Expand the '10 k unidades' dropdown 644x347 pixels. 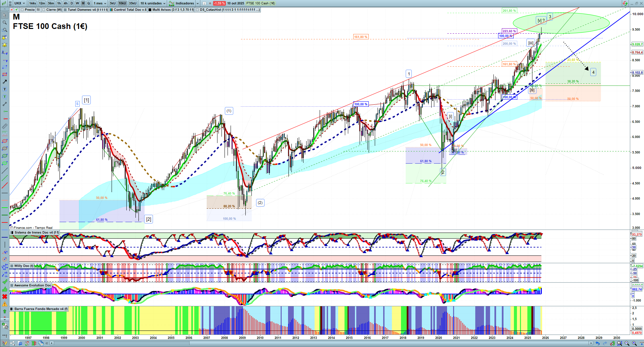[x=153, y=3]
